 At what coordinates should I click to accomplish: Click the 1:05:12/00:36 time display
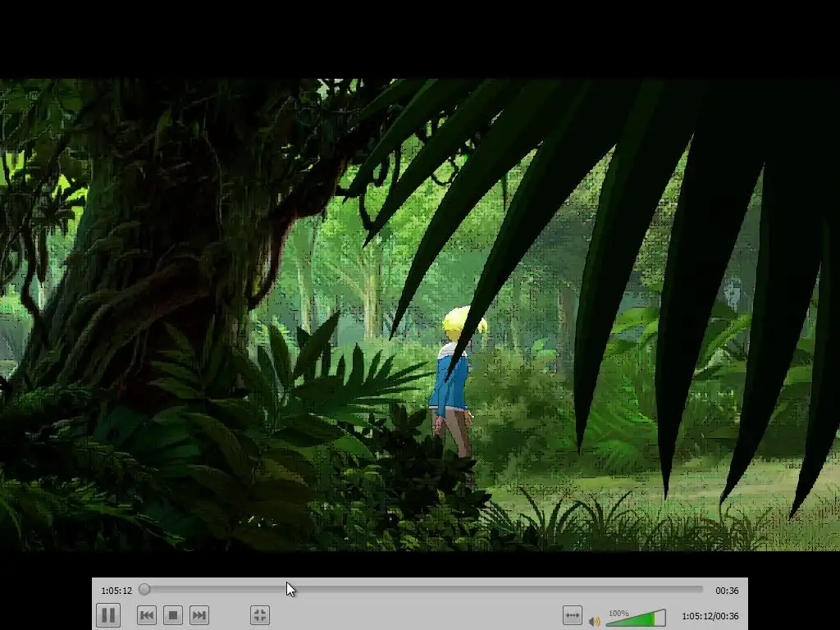point(710,616)
